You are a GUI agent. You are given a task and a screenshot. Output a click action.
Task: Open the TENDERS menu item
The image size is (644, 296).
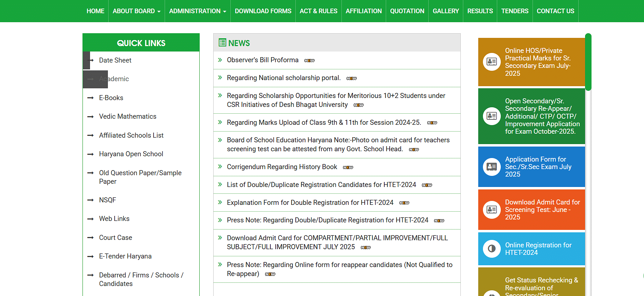(515, 11)
